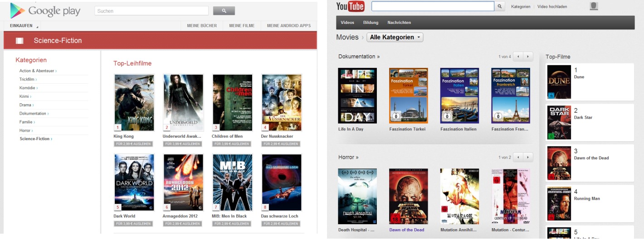Click the Men In Black poster
Image resolution: width=644 pixels, height=240 pixels.
[232, 182]
